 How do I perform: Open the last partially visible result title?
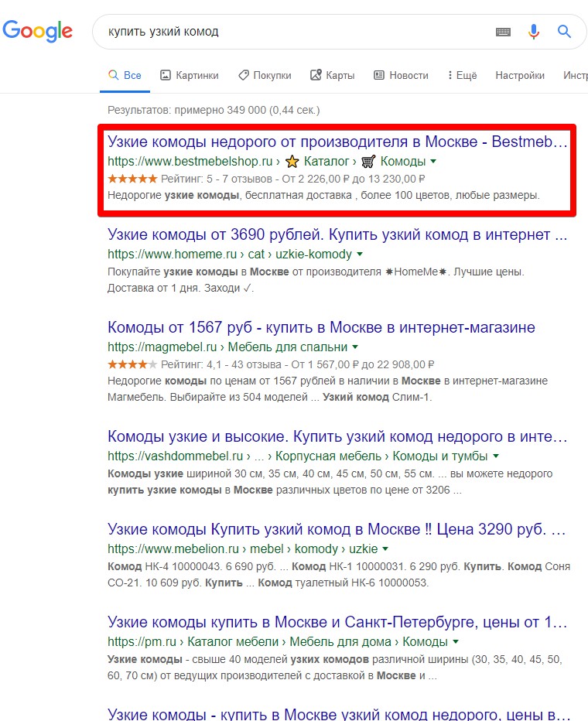pyautogui.click(x=339, y=714)
